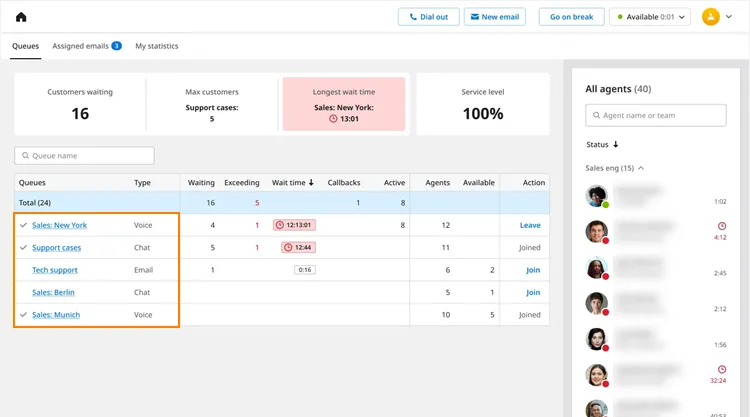The image size is (750, 417).
Task: Click the All agents (40) heading
Action: coord(618,89)
